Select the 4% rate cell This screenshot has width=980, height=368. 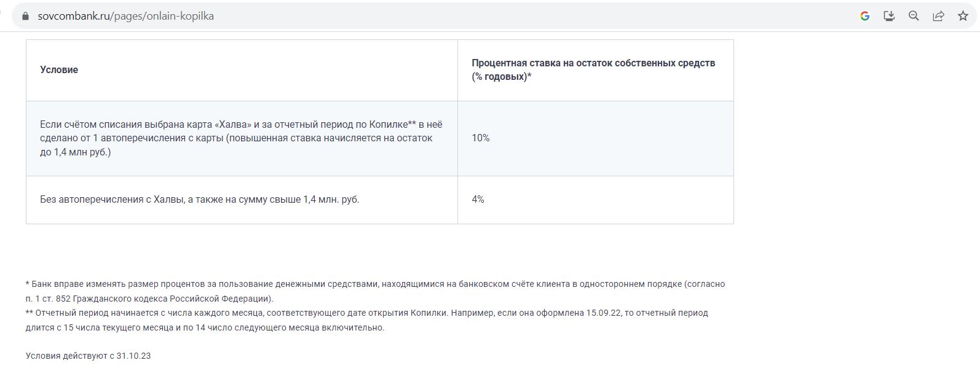(478, 200)
